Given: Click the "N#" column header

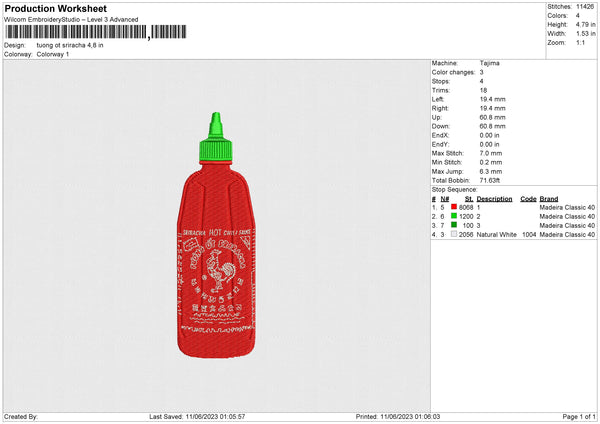Looking at the screenshot, I should 445,199.
